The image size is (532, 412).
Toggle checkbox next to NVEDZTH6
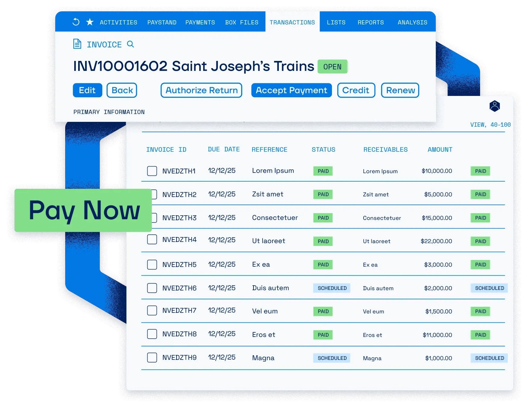click(152, 288)
